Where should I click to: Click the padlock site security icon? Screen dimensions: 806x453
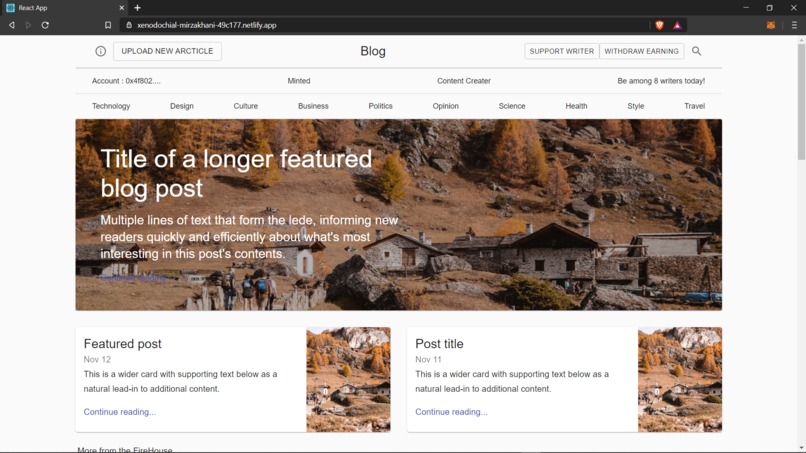tap(129, 25)
